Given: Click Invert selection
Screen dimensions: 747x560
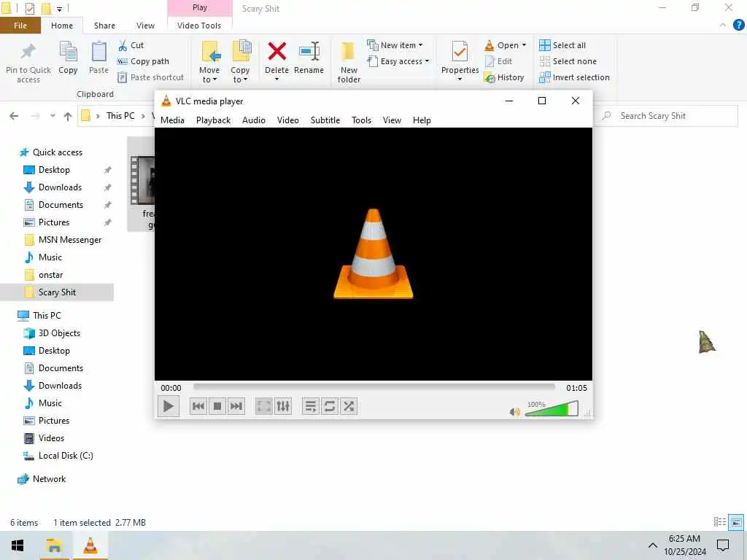Looking at the screenshot, I should click(x=575, y=77).
